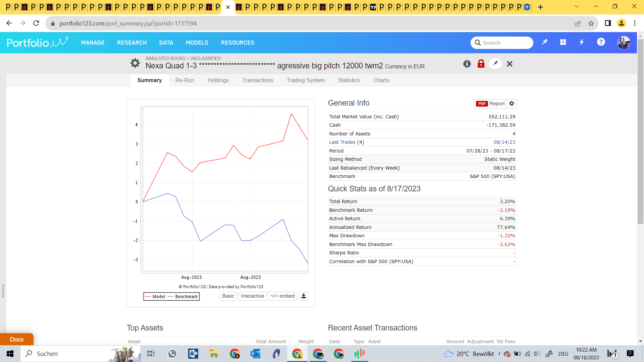644x362 pixels.
Task: Open the help question mark icon
Action: [x=601, y=42]
